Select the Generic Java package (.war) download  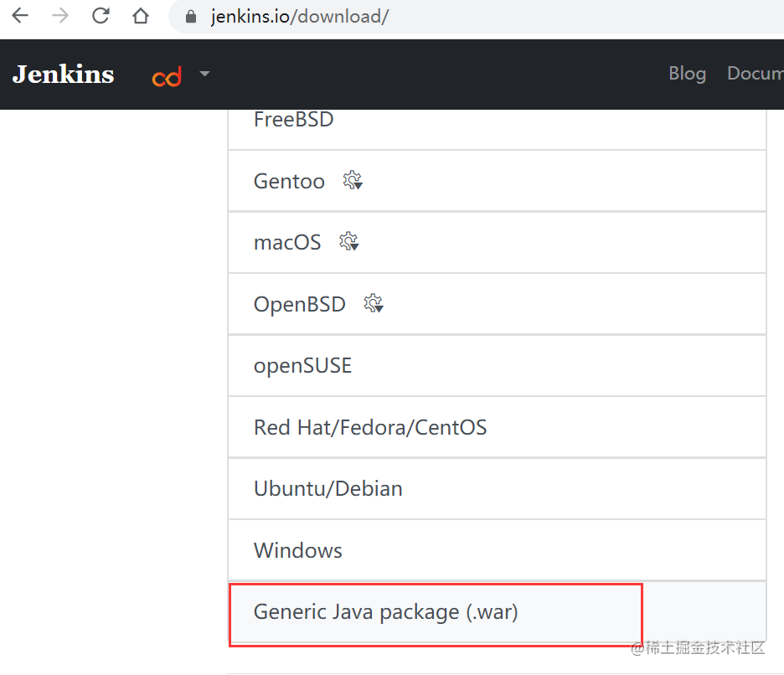point(384,612)
